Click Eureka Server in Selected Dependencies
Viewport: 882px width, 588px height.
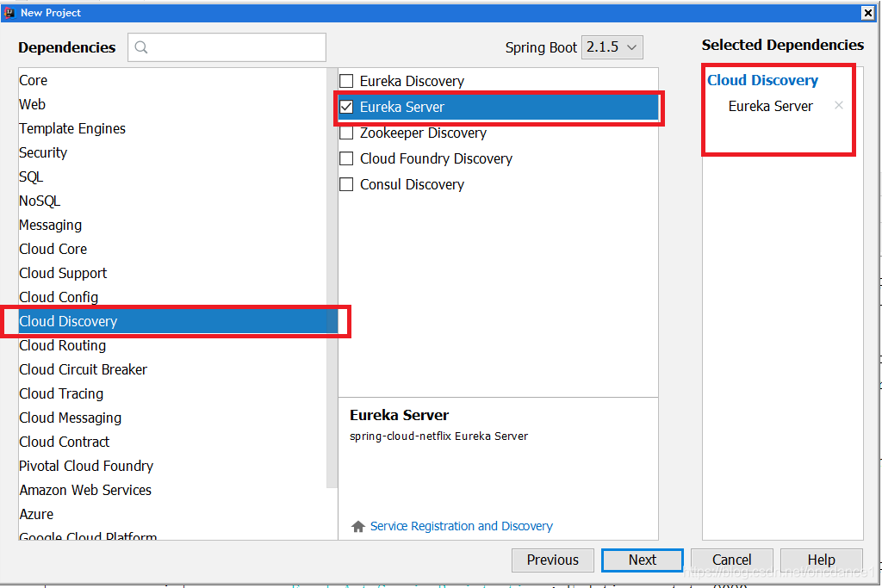tap(770, 106)
